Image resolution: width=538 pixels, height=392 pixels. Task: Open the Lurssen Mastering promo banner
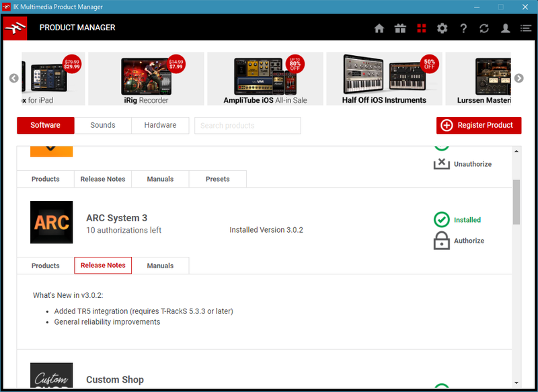(478, 79)
